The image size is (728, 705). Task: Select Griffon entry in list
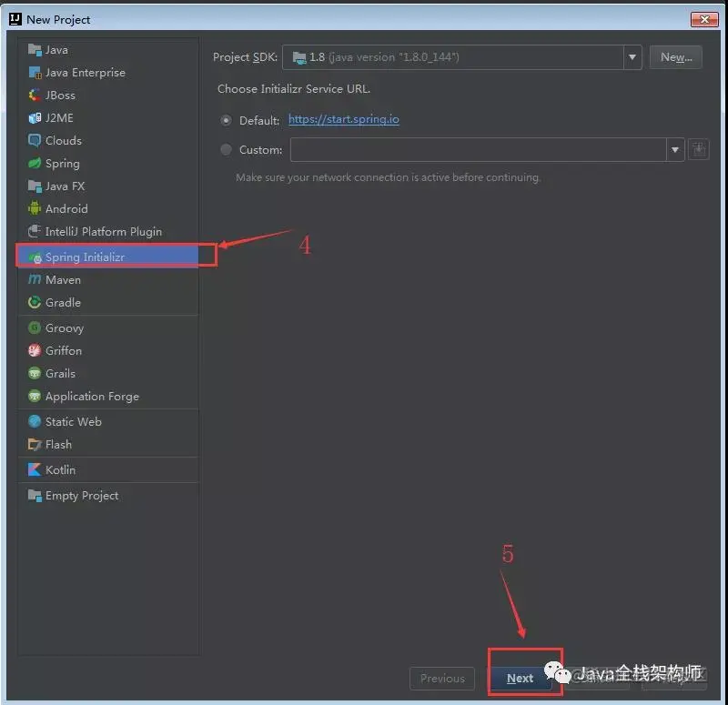pos(107,350)
